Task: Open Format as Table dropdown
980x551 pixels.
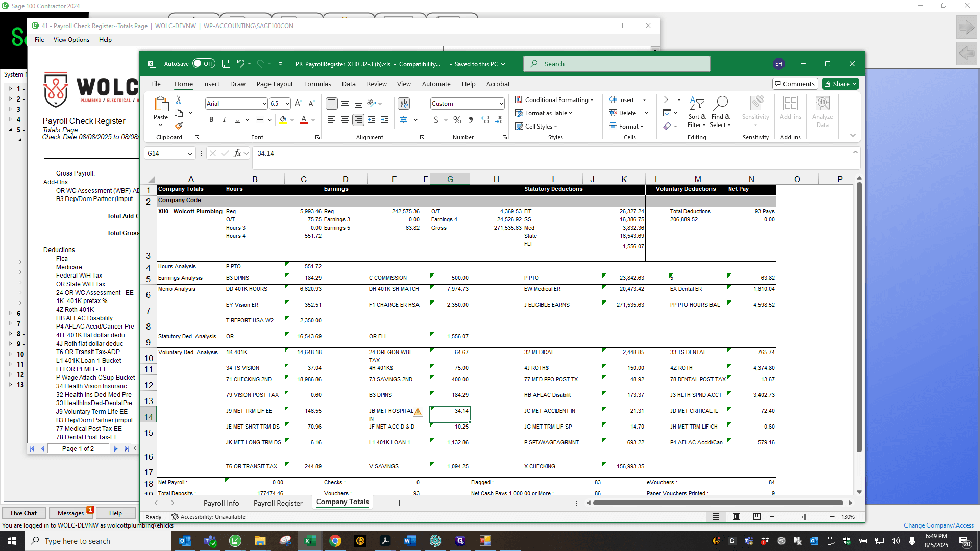Action: 544,113
